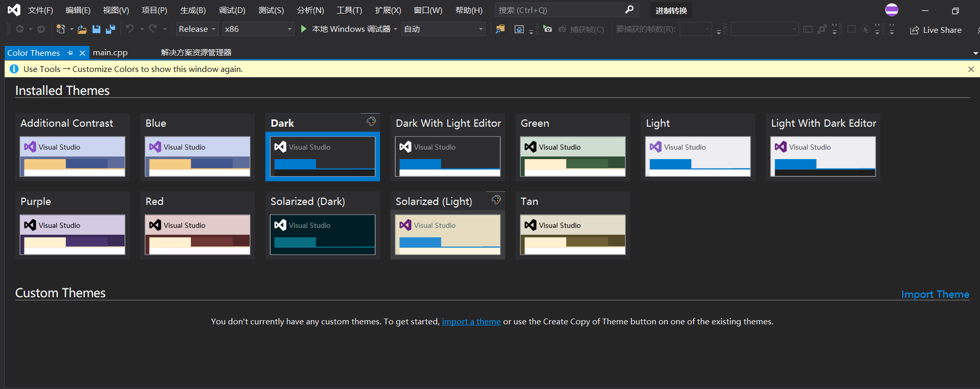
Task: Click the Visual Studio logo icon
Action: click(14, 10)
